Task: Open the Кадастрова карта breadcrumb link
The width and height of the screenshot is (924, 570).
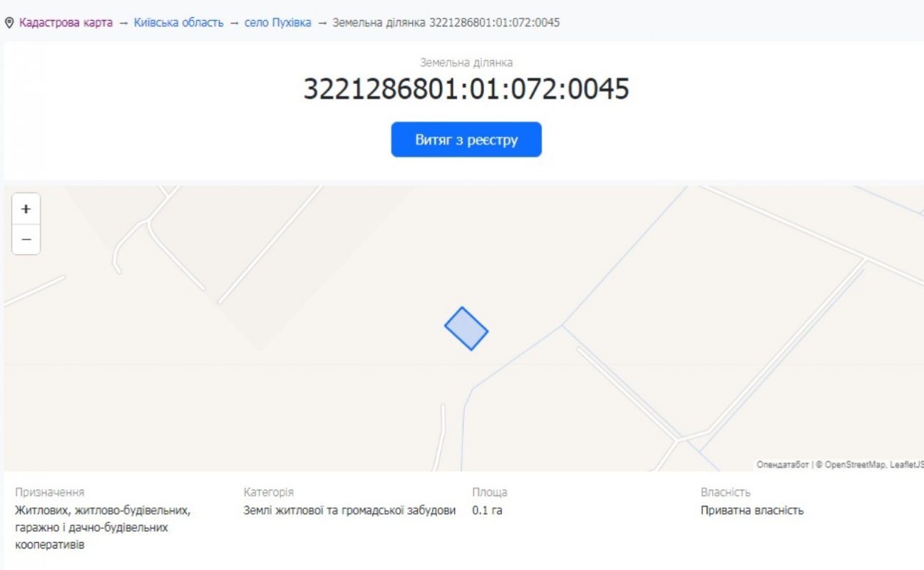Action: tap(66, 23)
